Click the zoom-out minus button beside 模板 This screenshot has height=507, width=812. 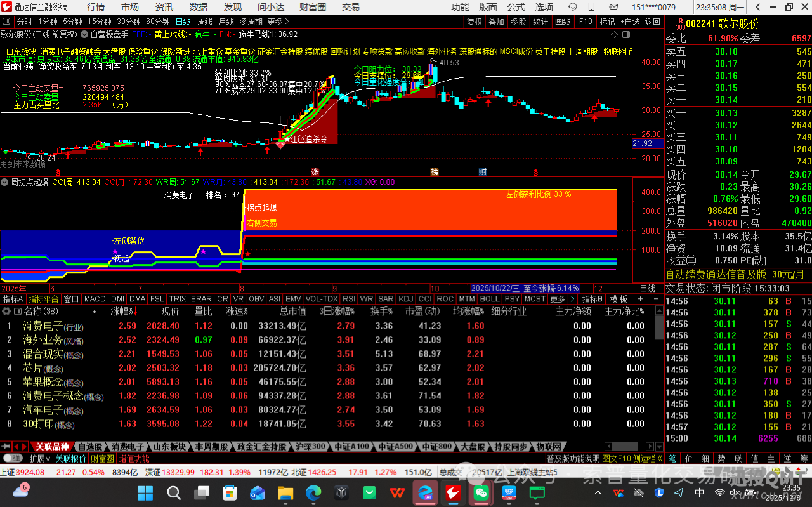(x=653, y=299)
